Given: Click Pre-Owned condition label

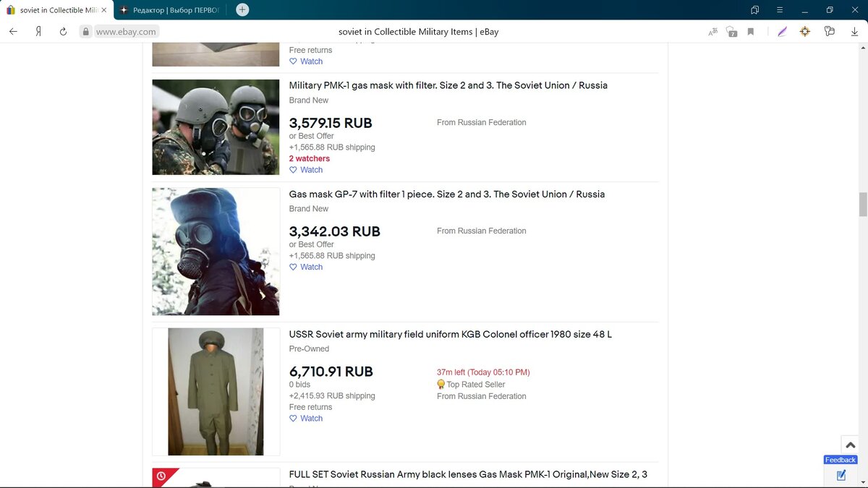Looking at the screenshot, I should pyautogui.click(x=309, y=349).
